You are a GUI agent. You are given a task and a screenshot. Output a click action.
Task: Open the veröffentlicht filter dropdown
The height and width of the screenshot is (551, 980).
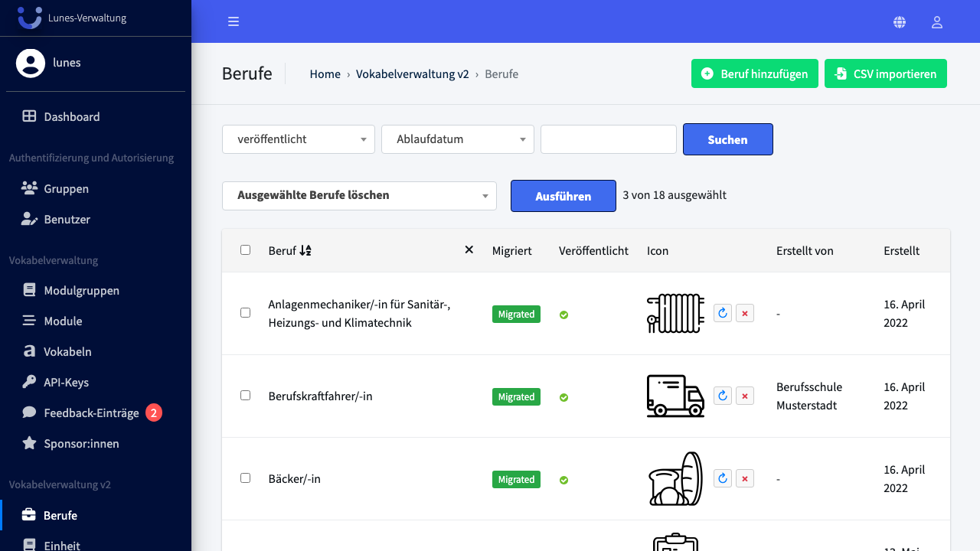299,139
